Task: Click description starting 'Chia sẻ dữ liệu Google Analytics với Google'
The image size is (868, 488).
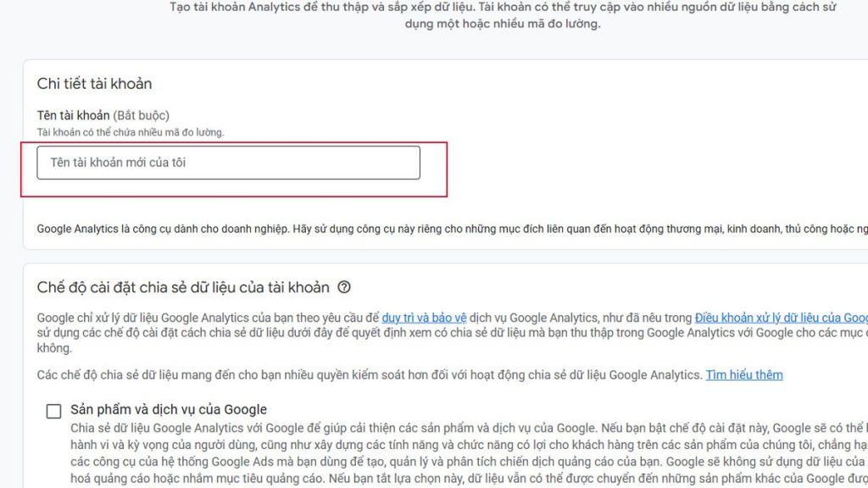Action: tap(469, 453)
